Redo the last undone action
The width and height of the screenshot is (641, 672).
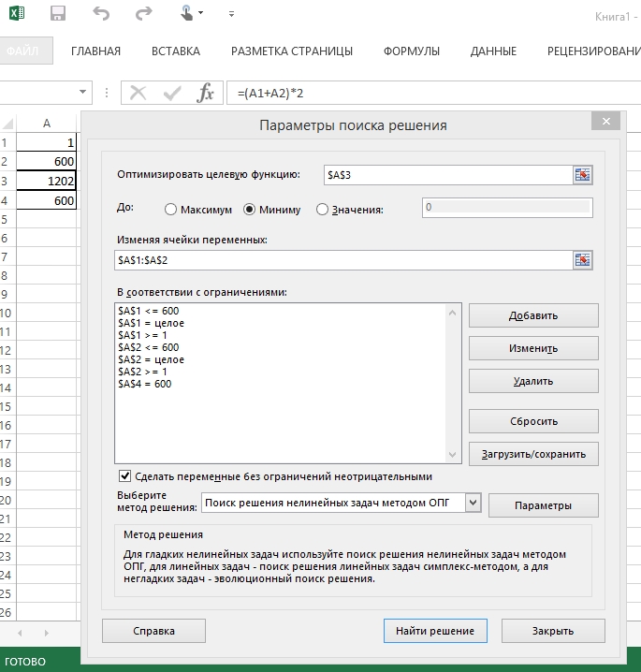click(143, 13)
